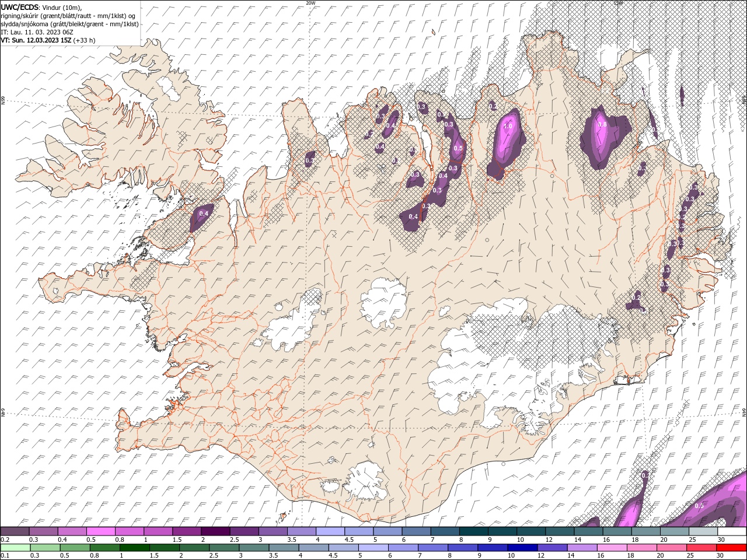747x560 pixels.
Task: Pick the palest green 0.1 swatch in the green legend row
Action: click(15, 548)
